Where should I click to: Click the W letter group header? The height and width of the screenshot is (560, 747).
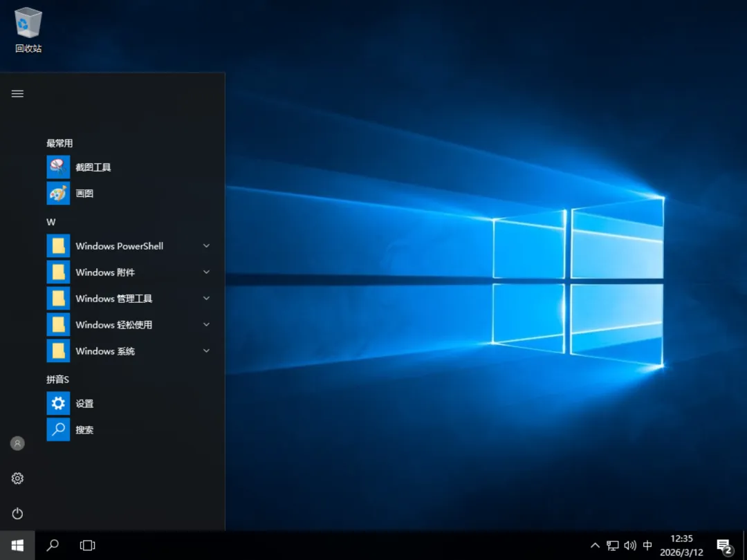click(x=51, y=222)
